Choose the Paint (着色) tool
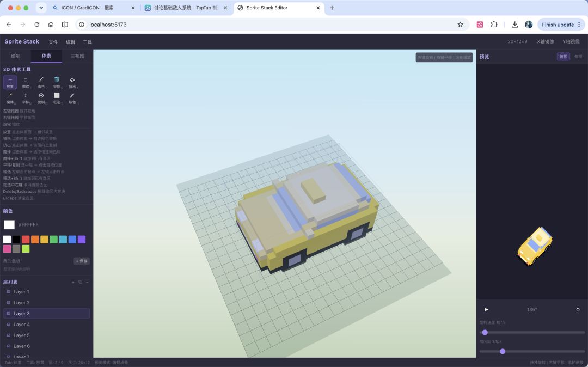Viewport: 588px width, 367px height. [x=41, y=82]
